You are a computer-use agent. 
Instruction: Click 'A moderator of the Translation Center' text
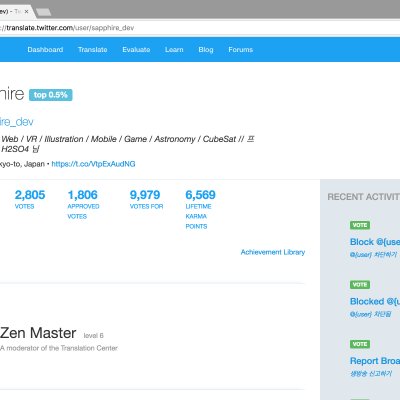pyautogui.click(x=59, y=348)
